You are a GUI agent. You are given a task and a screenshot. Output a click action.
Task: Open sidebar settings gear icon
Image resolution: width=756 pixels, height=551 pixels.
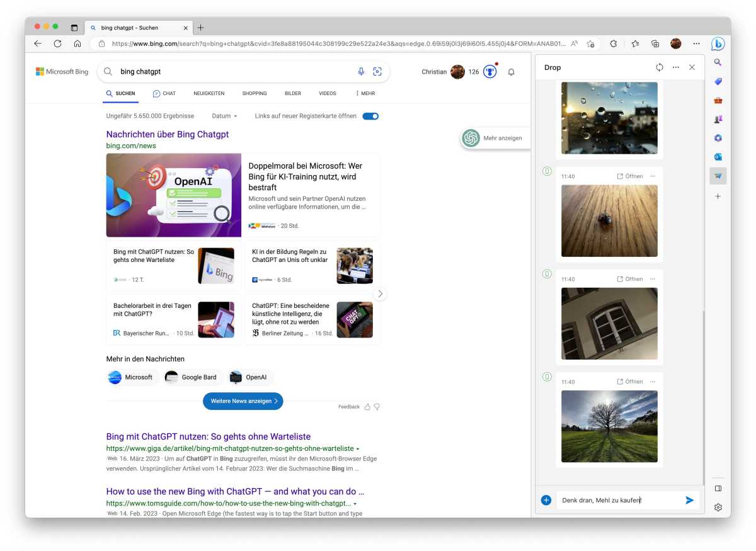[718, 507]
